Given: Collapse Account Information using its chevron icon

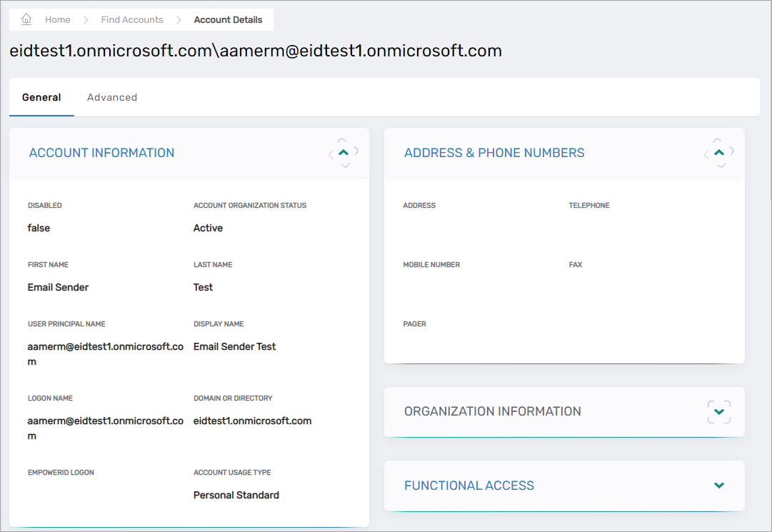Looking at the screenshot, I should point(344,152).
